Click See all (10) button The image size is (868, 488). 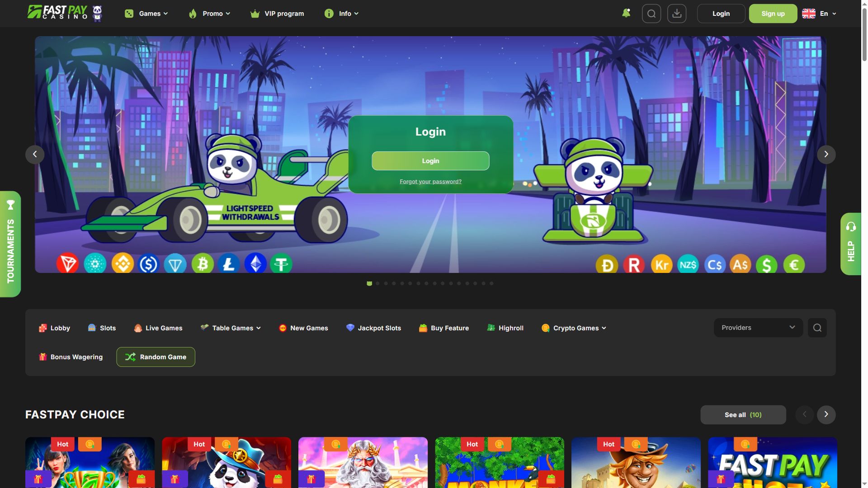743,415
